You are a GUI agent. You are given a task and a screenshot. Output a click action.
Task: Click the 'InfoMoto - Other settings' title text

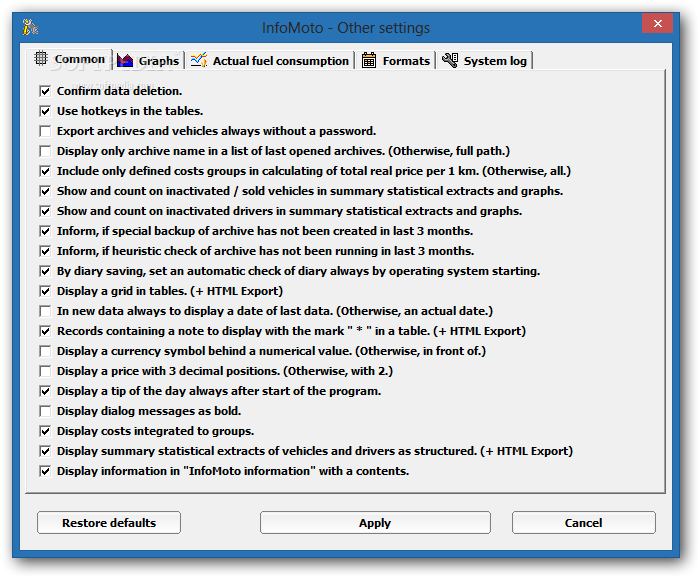[x=346, y=28]
